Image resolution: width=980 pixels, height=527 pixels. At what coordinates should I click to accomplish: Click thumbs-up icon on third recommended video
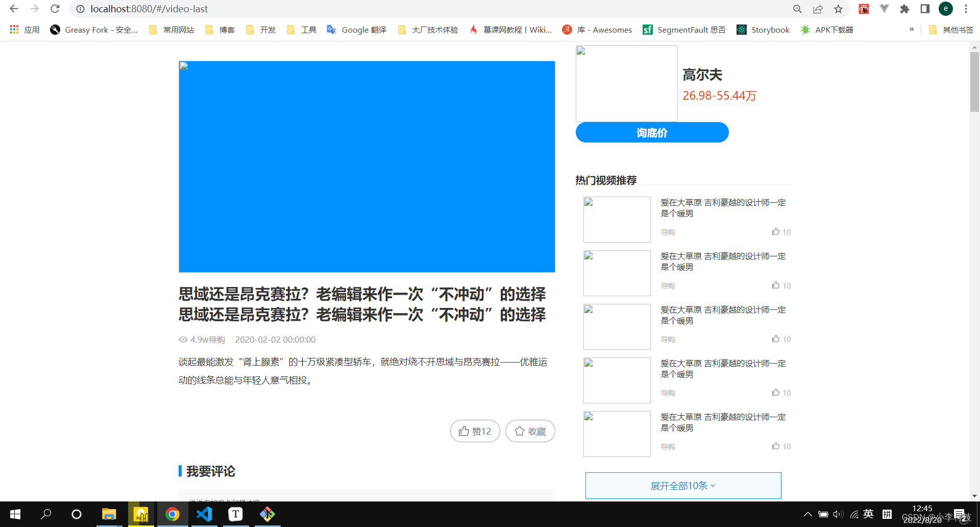(x=776, y=339)
